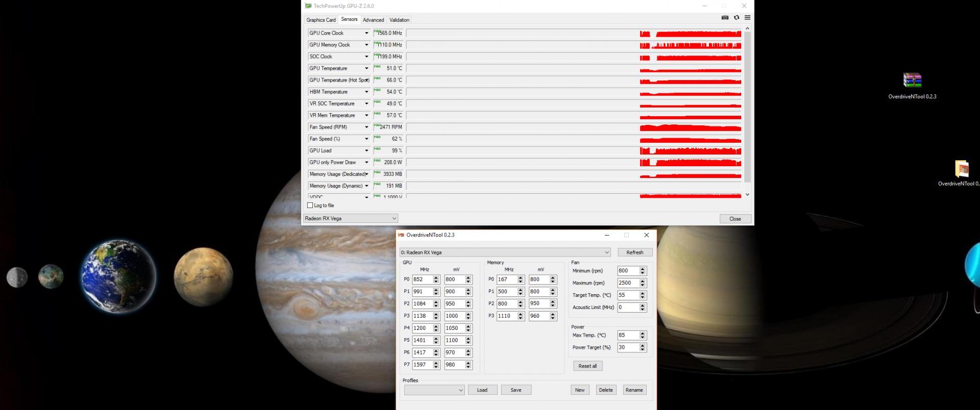The width and height of the screenshot is (980, 410).
Task: Click the Power Target (%) field
Action: click(x=628, y=348)
